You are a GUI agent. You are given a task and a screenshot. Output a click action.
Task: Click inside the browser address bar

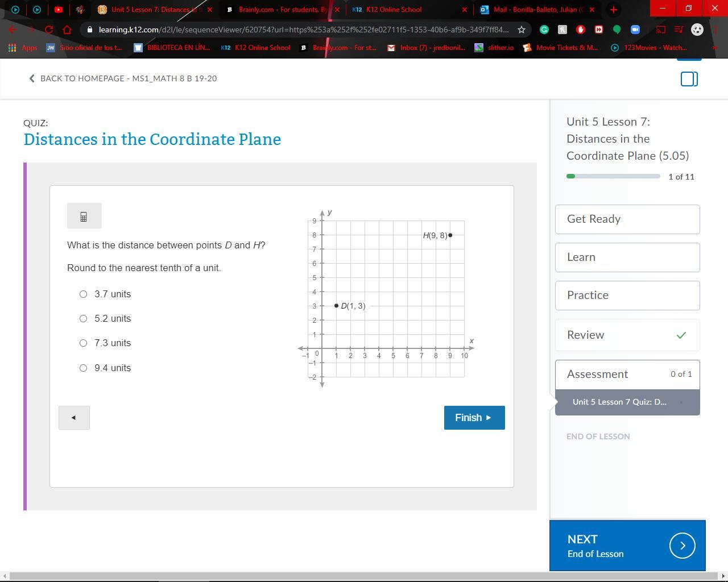pos(284,30)
